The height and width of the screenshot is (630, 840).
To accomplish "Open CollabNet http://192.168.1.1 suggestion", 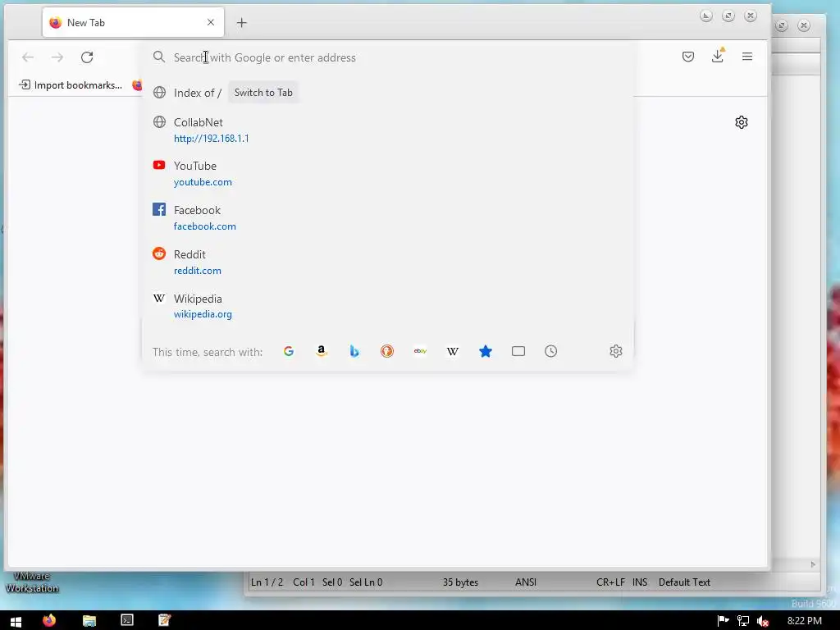I will pos(387,130).
